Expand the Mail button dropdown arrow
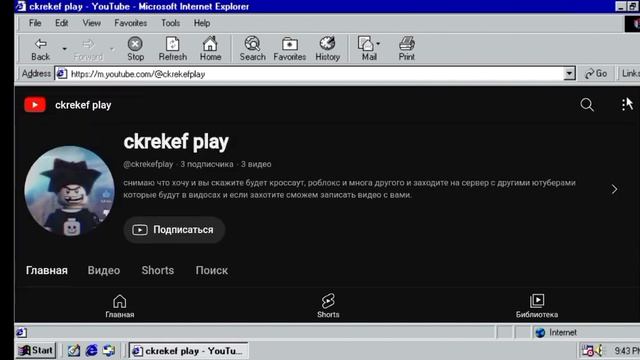640x360 pixels. 378,43
